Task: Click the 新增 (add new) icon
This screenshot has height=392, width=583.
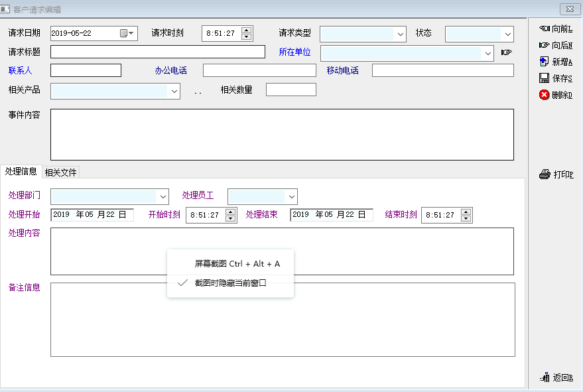Action: (545, 62)
